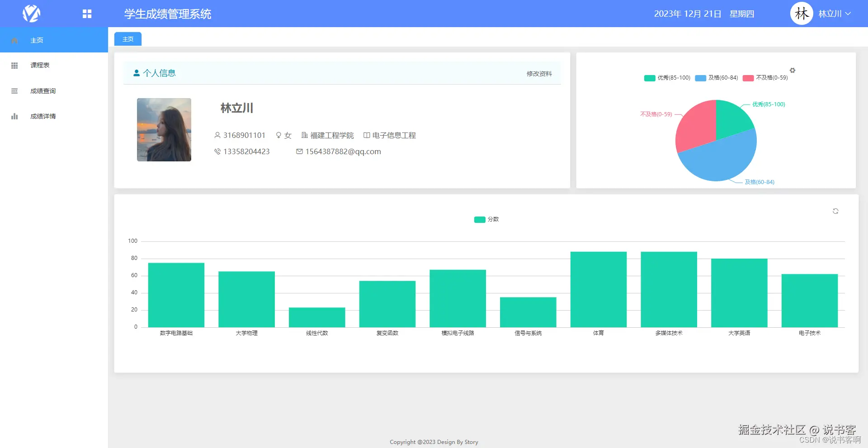Open pie chart settings gear icon
868x448 pixels.
pyautogui.click(x=793, y=71)
